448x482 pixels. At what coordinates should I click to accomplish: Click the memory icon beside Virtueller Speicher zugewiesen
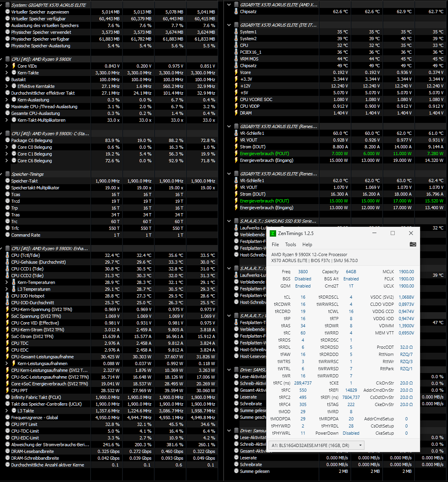point(7,12)
